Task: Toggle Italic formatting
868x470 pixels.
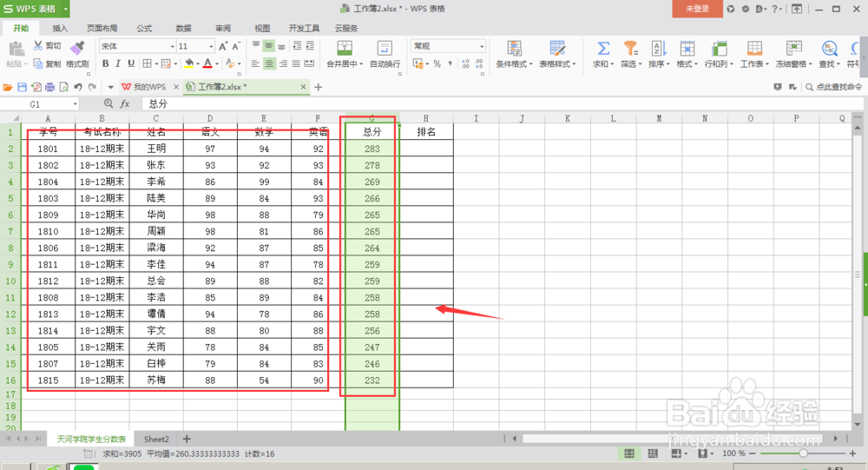Action: [118, 63]
